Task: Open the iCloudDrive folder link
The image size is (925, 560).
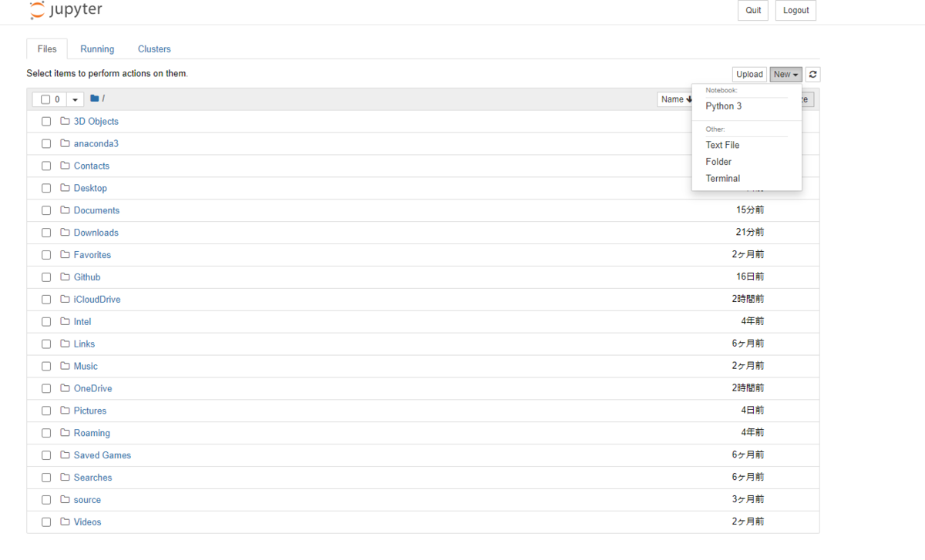Action: [97, 300]
